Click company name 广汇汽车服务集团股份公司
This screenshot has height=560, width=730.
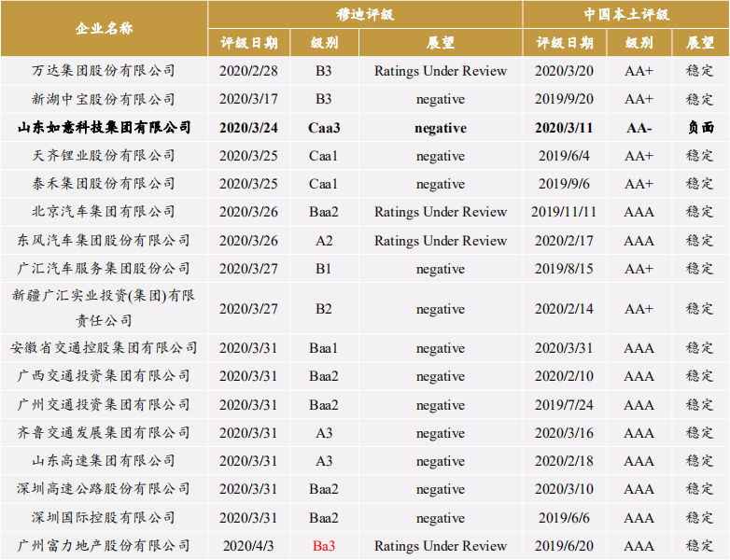point(104,269)
